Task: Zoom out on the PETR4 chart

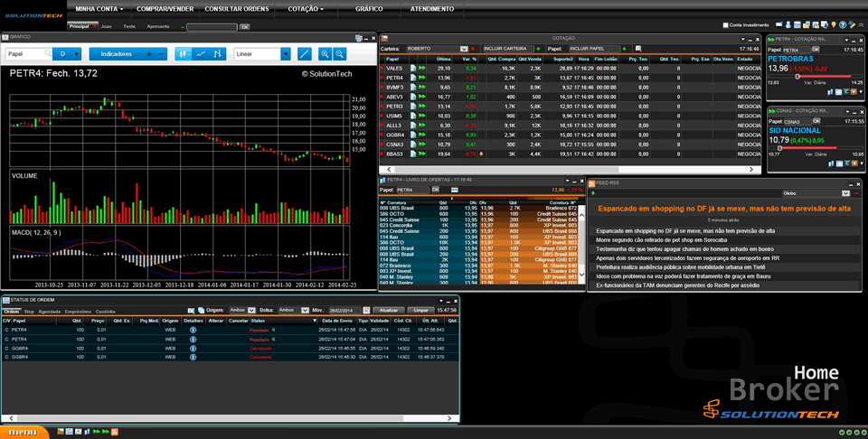Action: (339, 53)
